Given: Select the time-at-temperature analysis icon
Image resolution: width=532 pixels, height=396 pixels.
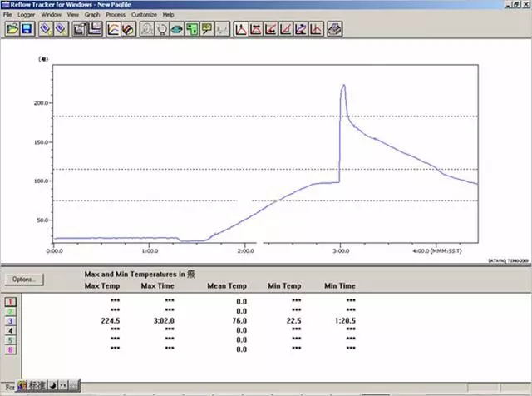Looking at the screenshot, I should click(x=256, y=29).
